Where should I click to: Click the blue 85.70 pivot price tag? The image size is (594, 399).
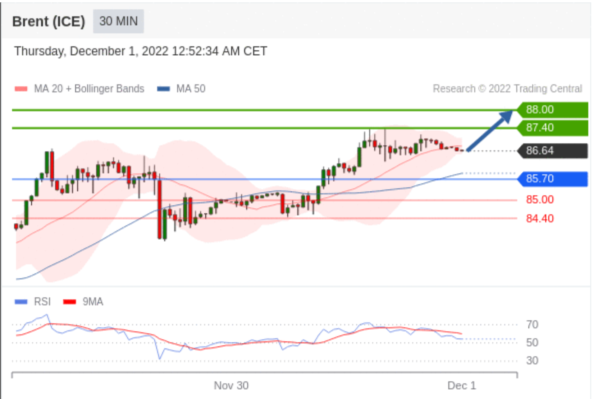pyautogui.click(x=552, y=179)
